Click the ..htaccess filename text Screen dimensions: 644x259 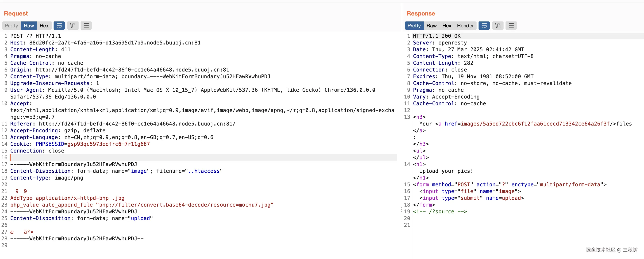[x=204, y=171]
